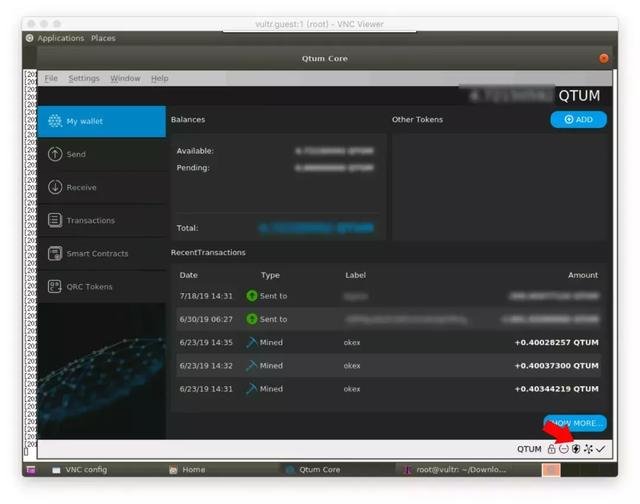This screenshot has width=640, height=504.
Task: Click the 7/18/19 14:31 Sent to transaction
Action: click(x=389, y=296)
